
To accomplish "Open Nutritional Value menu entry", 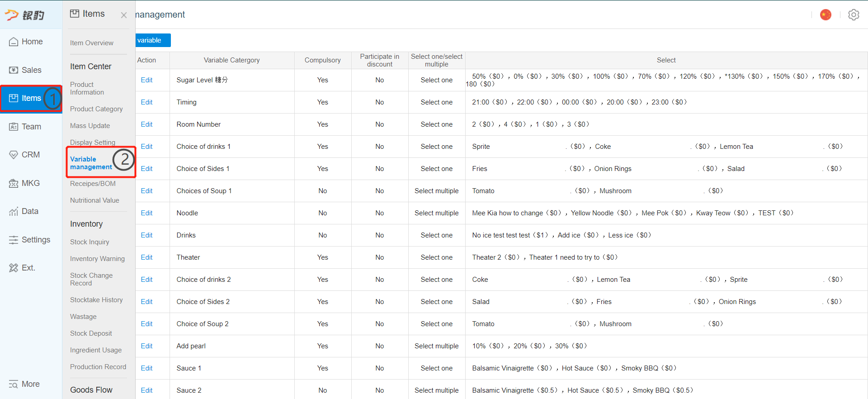I will pos(94,200).
